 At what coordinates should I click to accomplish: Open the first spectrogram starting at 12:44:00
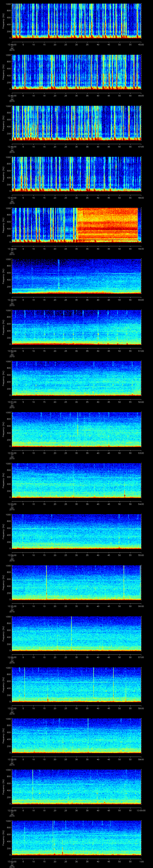click(x=76, y=20)
